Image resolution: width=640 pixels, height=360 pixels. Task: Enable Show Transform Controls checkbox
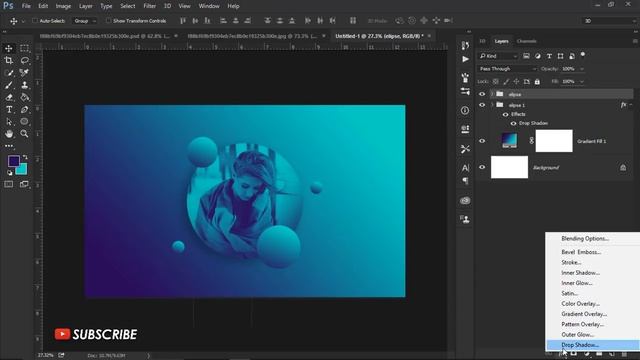pos(108,20)
